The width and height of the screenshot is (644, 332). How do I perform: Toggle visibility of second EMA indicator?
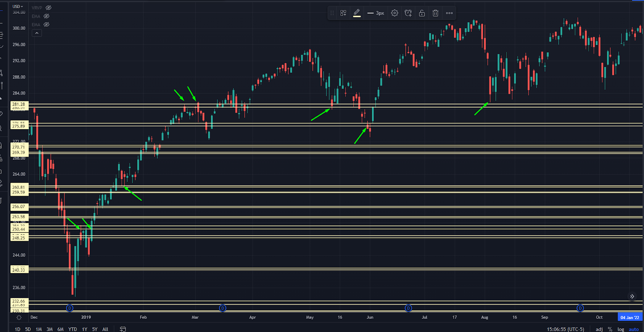tap(46, 25)
